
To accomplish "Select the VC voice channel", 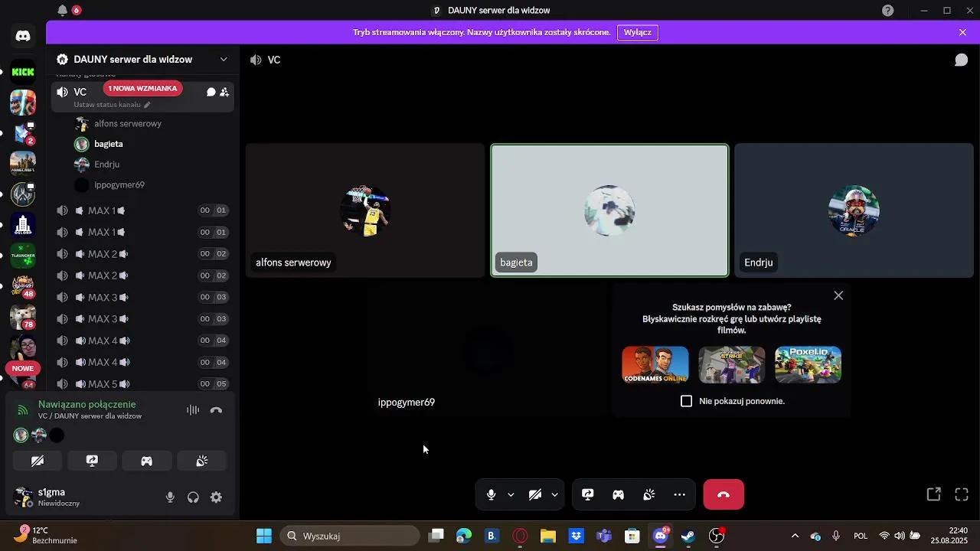I will click(x=142, y=97).
